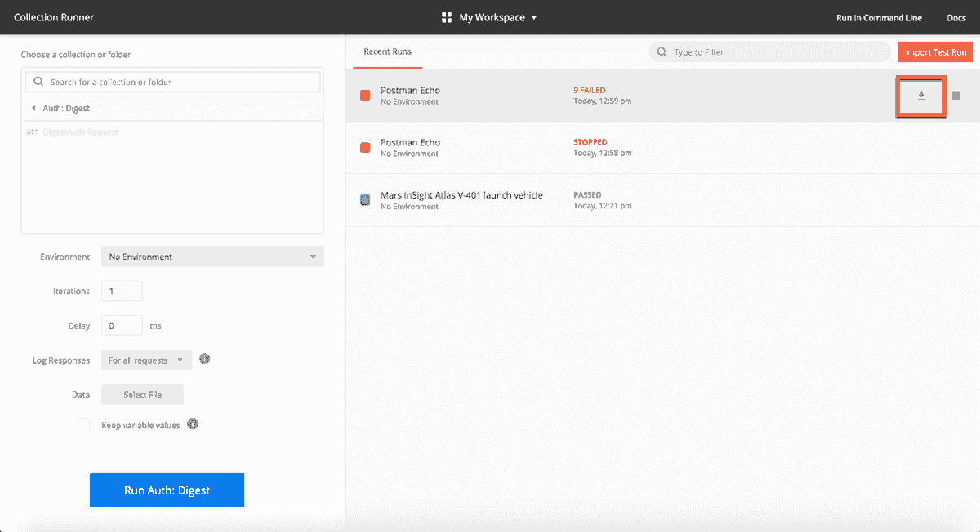The image size is (980, 532).
Task: Switch to the Recent Runs tab
Action: 387,51
